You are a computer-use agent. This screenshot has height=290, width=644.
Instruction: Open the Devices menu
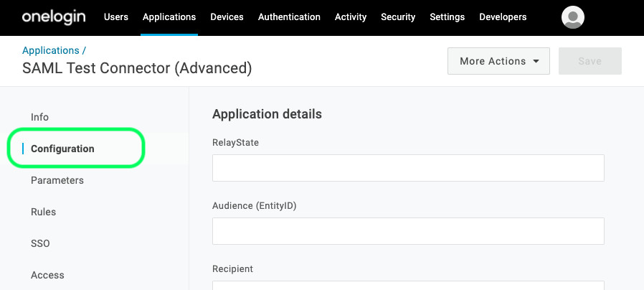(x=227, y=17)
